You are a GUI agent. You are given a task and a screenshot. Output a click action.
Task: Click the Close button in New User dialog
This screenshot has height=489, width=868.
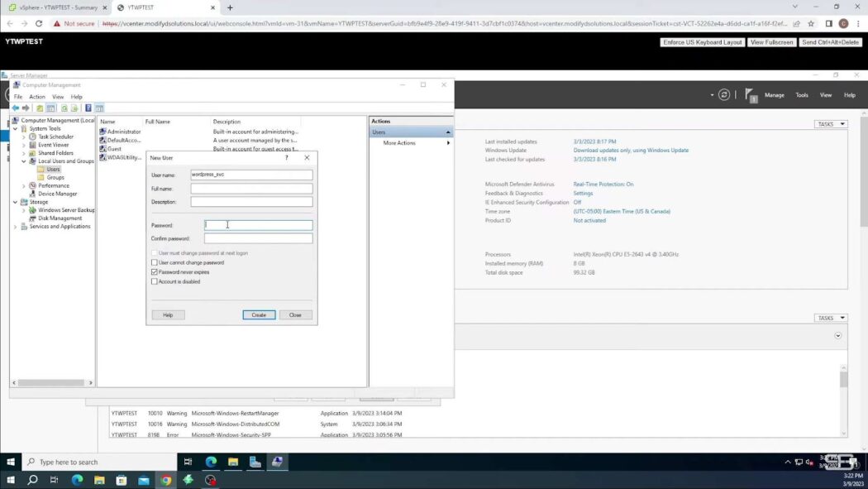(295, 315)
